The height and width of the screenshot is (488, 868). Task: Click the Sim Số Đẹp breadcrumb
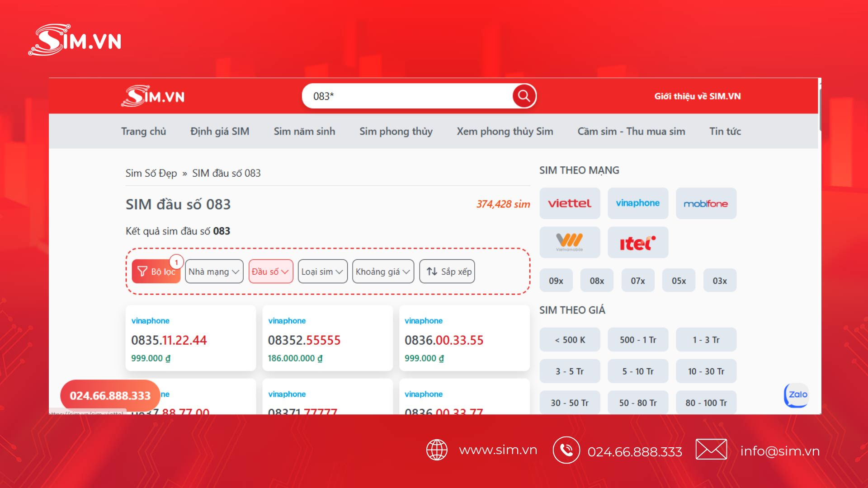[151, 173]
